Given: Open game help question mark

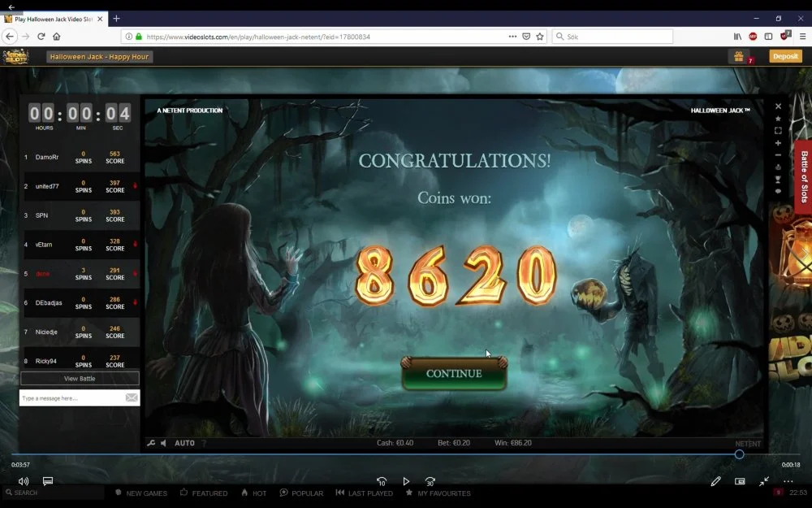Looking at the screenshot, I should click(204, 443).
